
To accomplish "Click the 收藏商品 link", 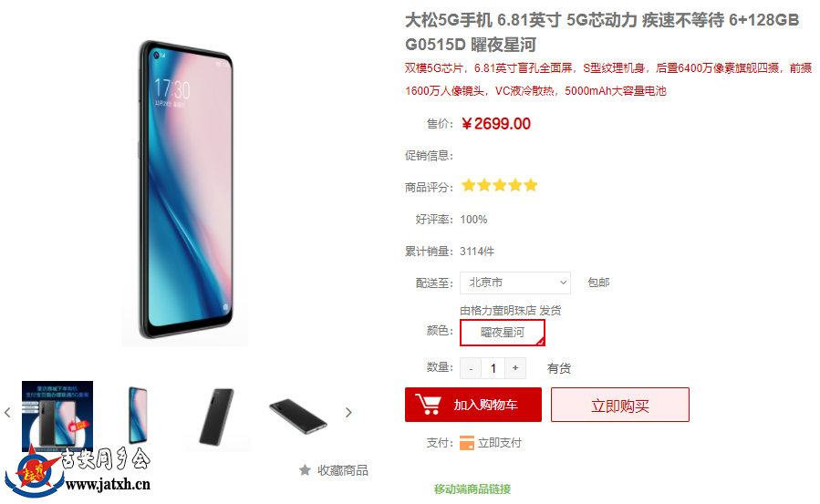I will [x=343, y=470].
